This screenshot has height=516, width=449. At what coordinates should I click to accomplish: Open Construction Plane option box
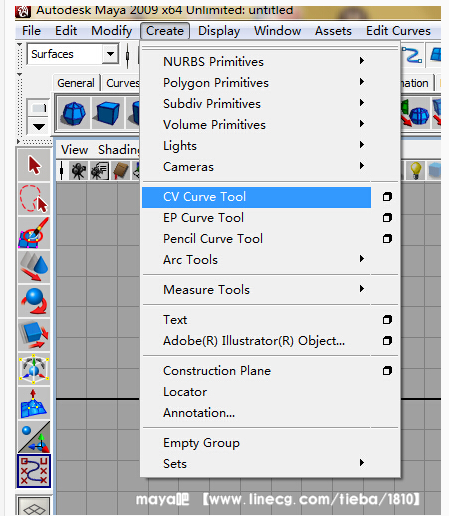click(x=387, y=371)
